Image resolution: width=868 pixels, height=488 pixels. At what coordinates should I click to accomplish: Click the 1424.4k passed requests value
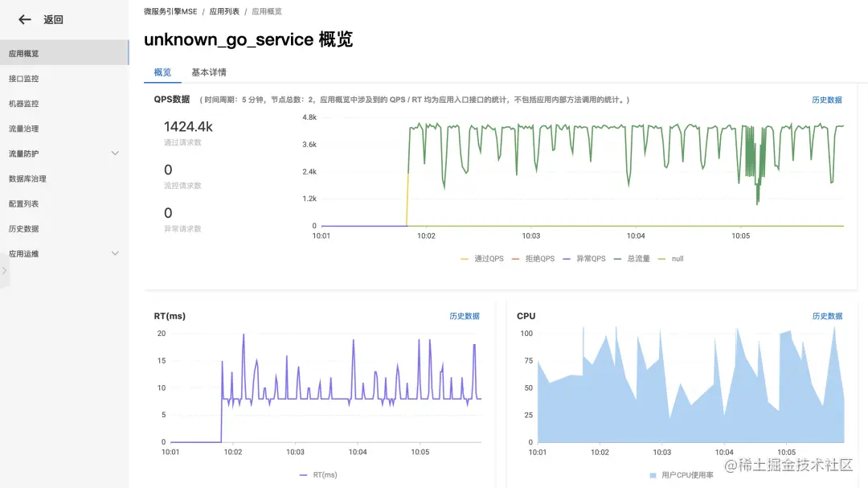(188, 127)
